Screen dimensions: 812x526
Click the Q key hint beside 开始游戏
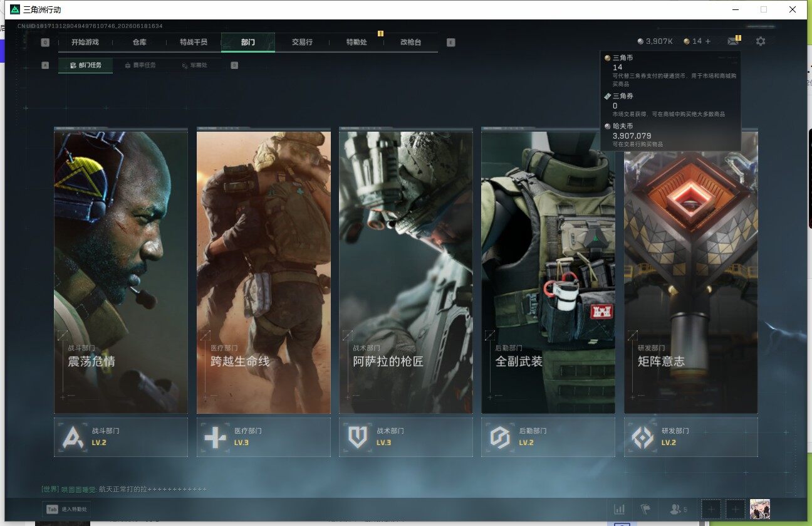click(45, 43)
